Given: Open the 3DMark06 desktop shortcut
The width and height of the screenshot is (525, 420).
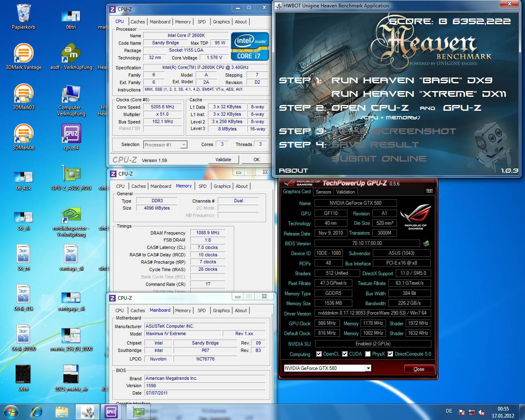Looking at the screenshot, I should pos(23,137).
